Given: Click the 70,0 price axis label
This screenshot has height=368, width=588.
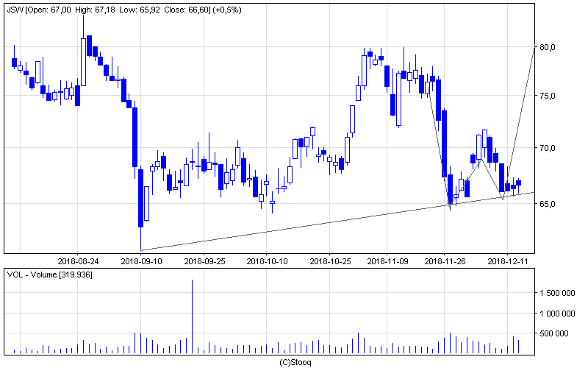Looking at the screenshot, I should pyautogui.click(x=548, y=148).
